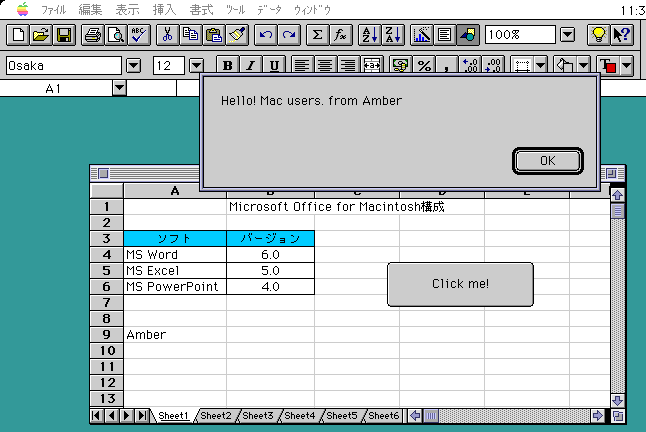646x432 pixels.
Task: Save with the floppy disk icon
Action: (x=64, y=35)
